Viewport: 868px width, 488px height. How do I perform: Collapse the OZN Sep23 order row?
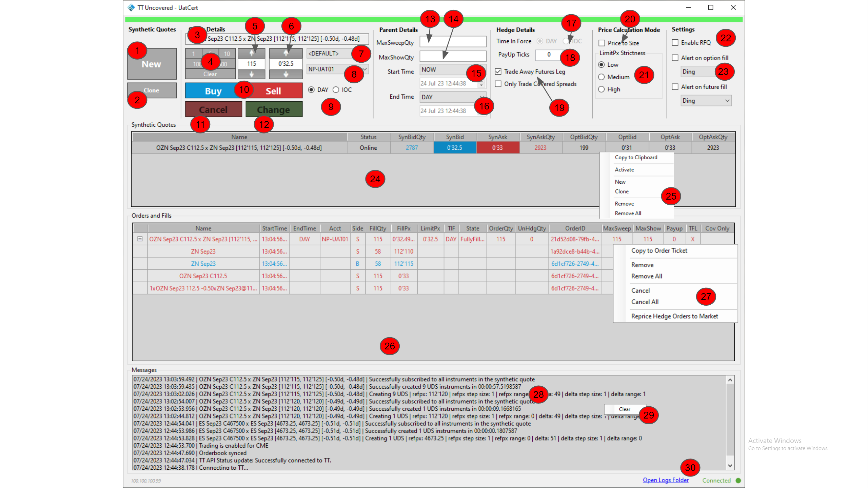[x=140, y=239]
